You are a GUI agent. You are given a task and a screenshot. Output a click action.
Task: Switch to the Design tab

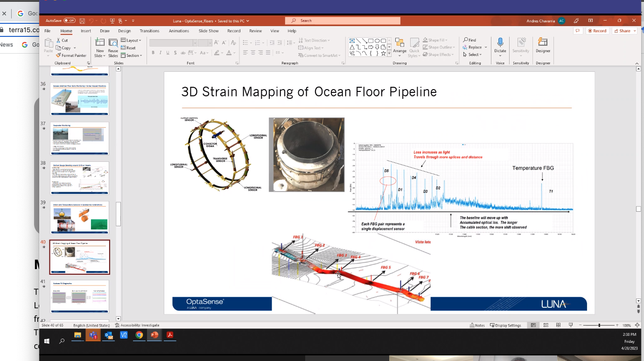(125, 31)
